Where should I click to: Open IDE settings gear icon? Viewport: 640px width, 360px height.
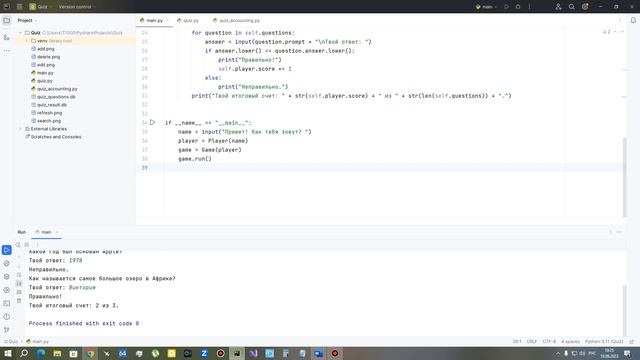[x=585, y=7]
